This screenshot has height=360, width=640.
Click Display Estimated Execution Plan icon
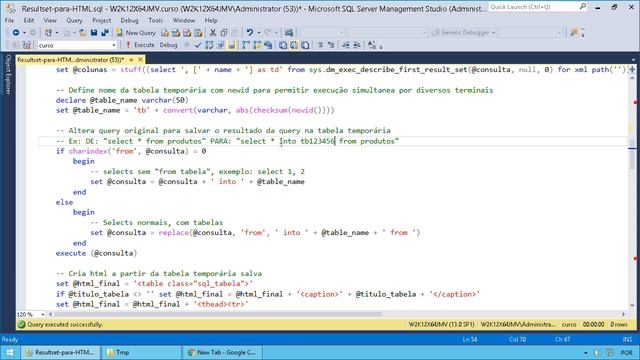[209, 45]
